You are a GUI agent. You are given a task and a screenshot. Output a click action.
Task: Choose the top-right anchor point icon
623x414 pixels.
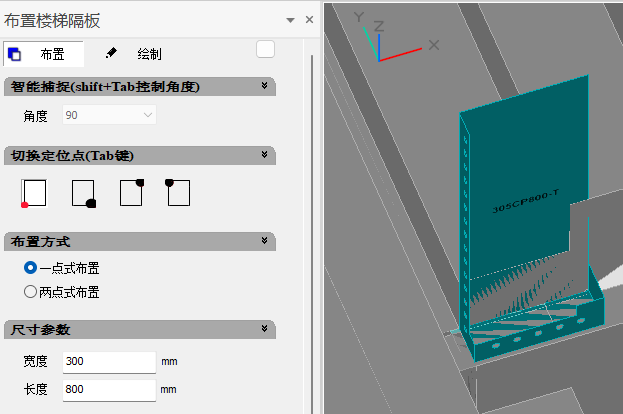(x=131, y=192)
